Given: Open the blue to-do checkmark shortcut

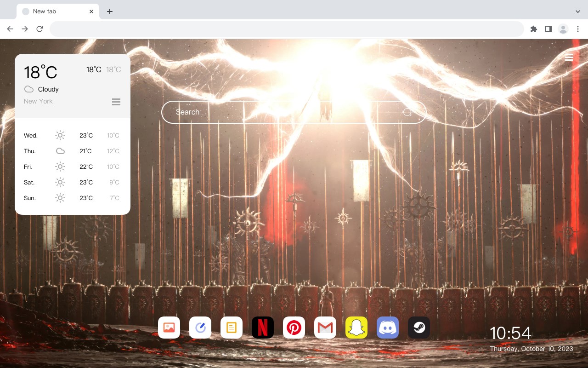Looking at the screenshot, I should (x=200, y=328).
